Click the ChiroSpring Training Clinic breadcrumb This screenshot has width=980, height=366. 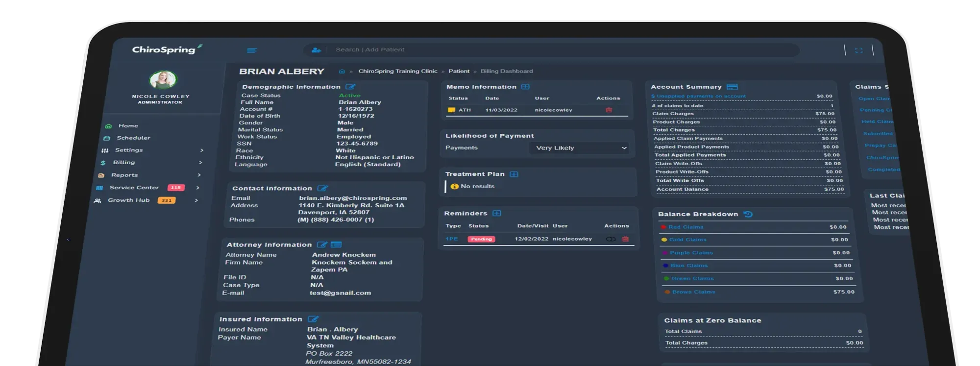[397, 72]
